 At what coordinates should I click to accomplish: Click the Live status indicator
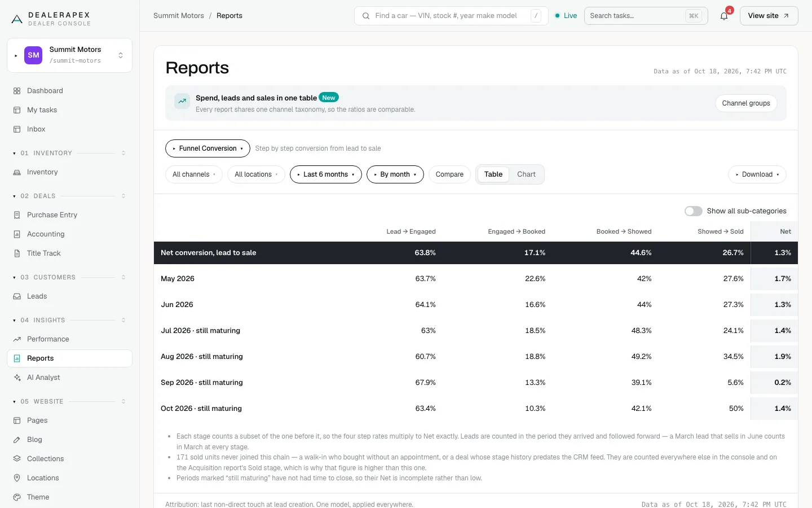tap(566, 16)
